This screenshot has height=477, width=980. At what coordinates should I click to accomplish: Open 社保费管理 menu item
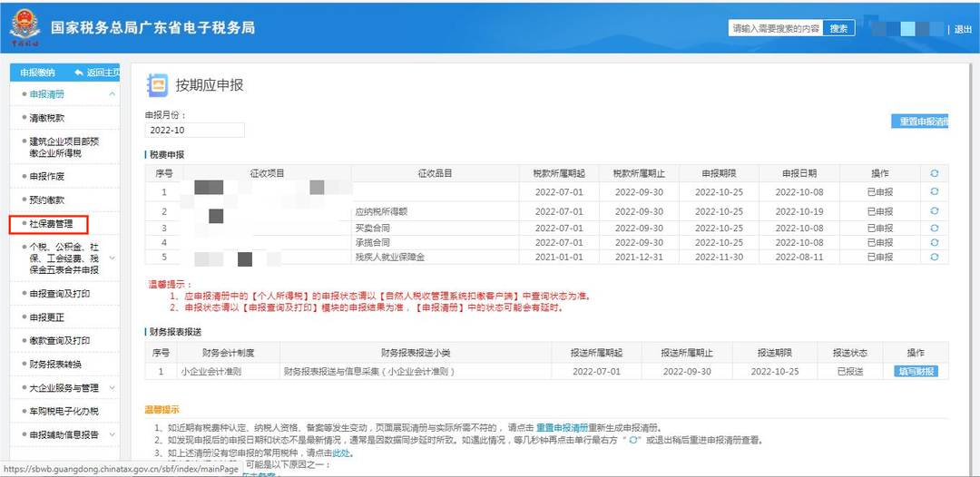pyautogui.click(x=49, y=223)
